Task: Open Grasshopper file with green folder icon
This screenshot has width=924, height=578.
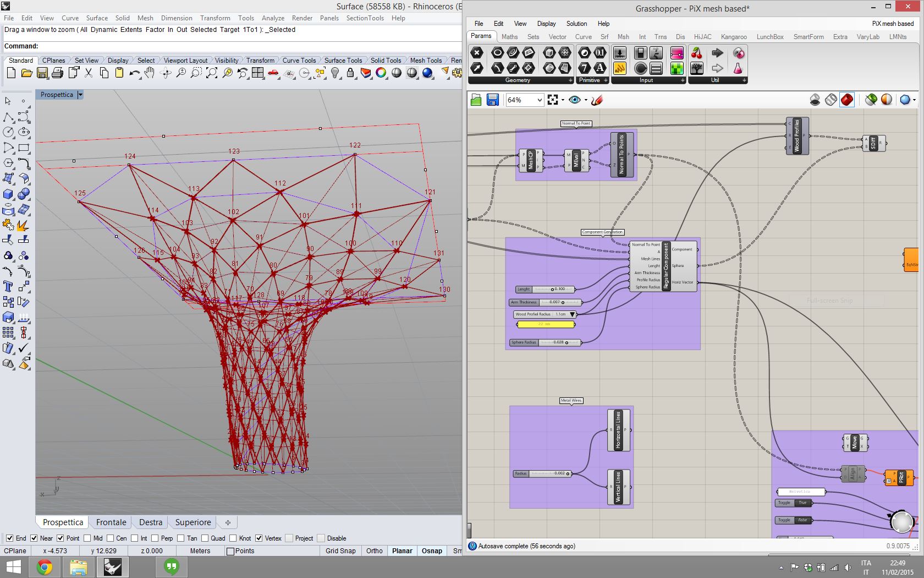Action: pyautogui.click(x=476, y=100)
